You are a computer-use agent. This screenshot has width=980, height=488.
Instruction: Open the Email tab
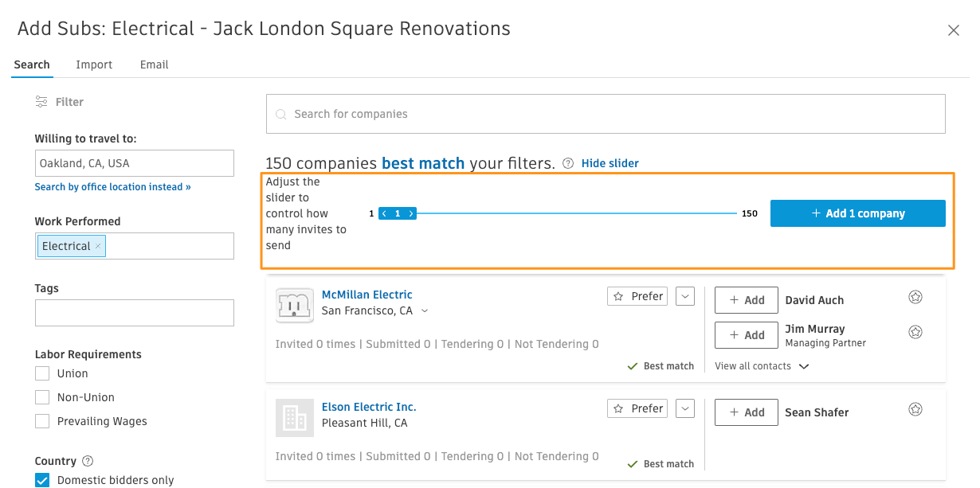click(154, 64)
